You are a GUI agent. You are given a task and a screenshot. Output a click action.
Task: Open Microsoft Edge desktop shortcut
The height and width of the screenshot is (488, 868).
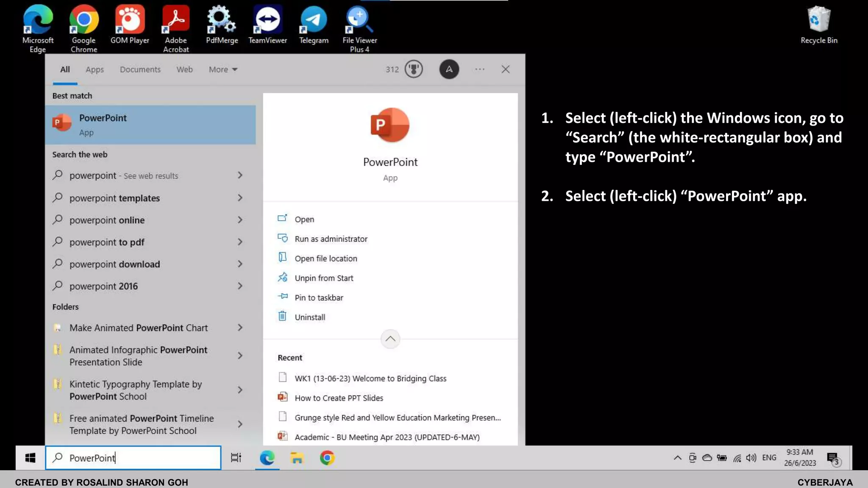(38, 28)
